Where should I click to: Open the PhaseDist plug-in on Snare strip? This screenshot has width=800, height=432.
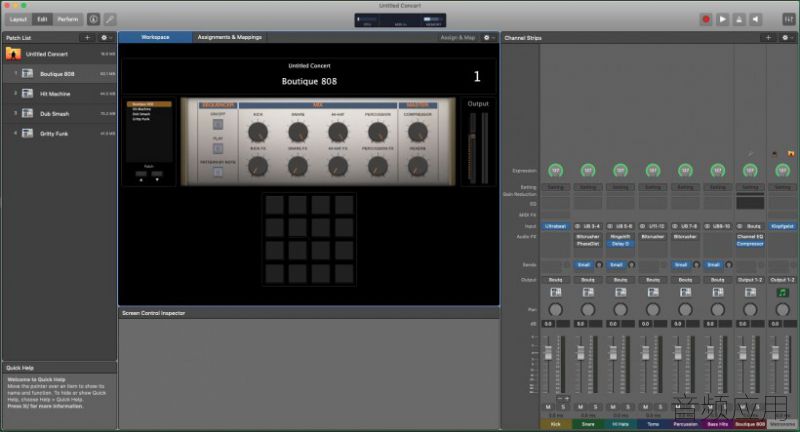pyautogui.click(x=588, y=244)
